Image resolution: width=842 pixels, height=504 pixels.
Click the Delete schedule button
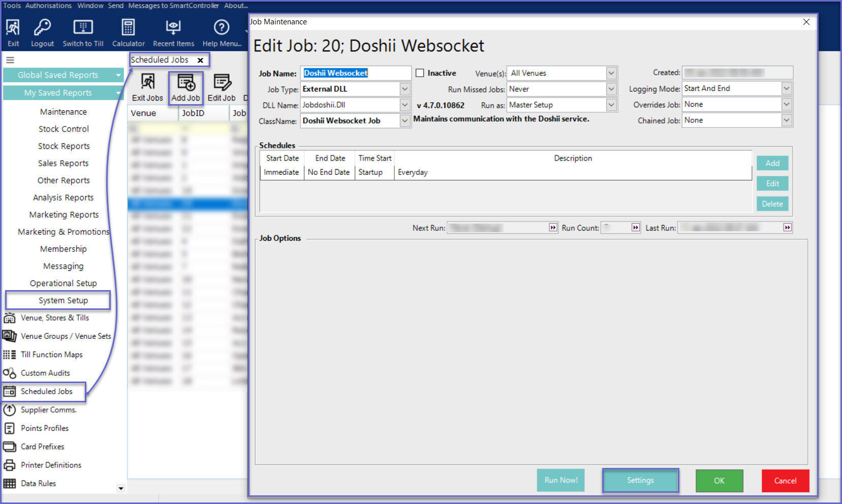coord(772,204)
